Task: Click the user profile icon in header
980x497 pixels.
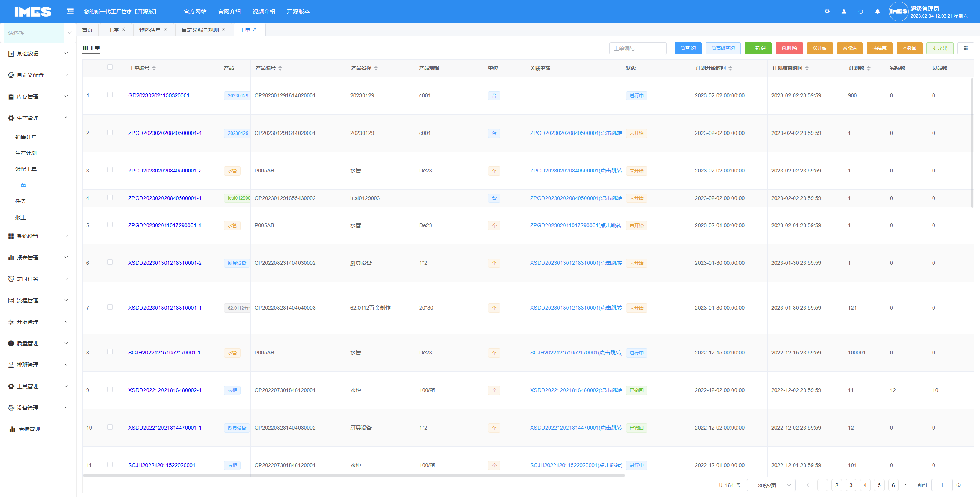Action: (844, 11)
